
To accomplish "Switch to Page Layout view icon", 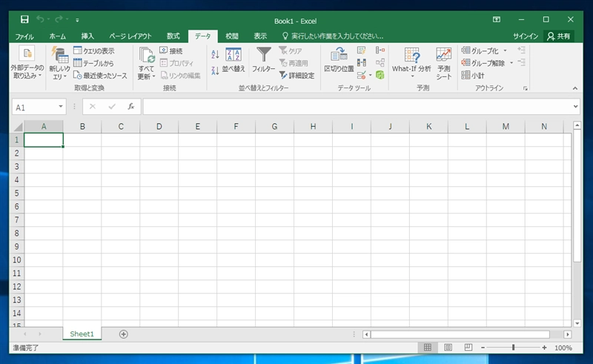I will [448, 348].
